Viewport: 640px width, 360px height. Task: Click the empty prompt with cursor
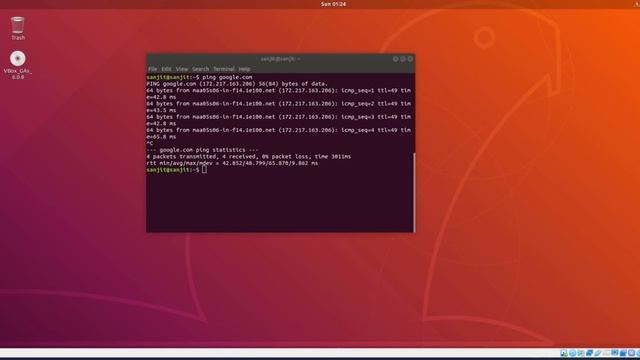(177, 169)
